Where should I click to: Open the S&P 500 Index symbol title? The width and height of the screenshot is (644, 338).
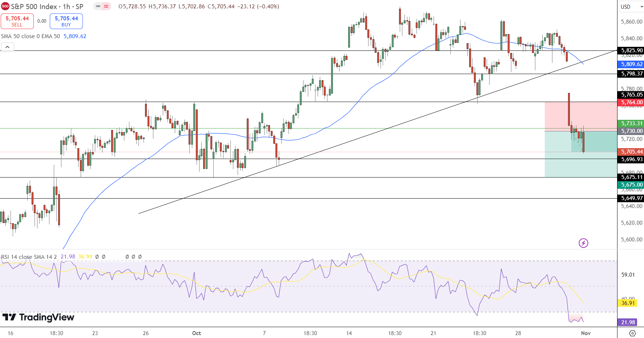coord(47,7)
